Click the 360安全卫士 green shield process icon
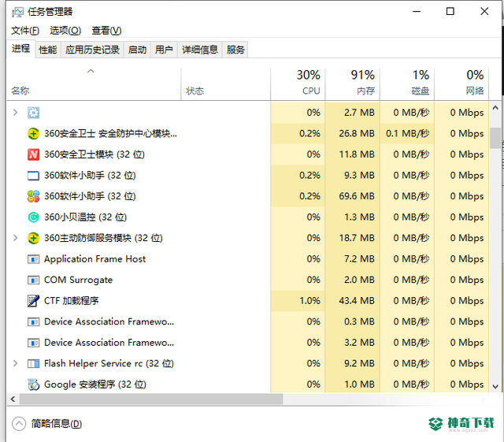Viewport: 504px width, 442px height. coord(33,133)
